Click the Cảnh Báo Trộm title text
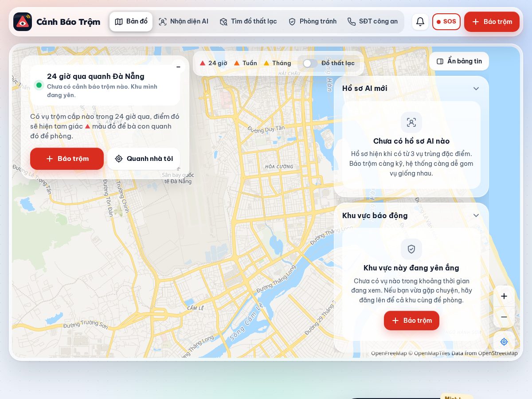The width and height of the screenshot is (532, 399). (68, 22)
